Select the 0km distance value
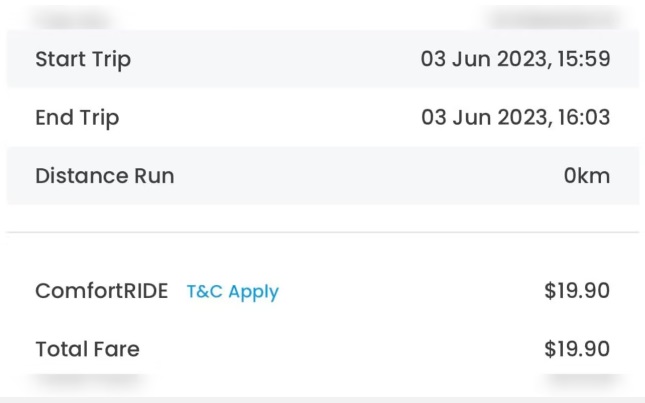Viewport: 645px width, 403px height. tap(586, 176)
